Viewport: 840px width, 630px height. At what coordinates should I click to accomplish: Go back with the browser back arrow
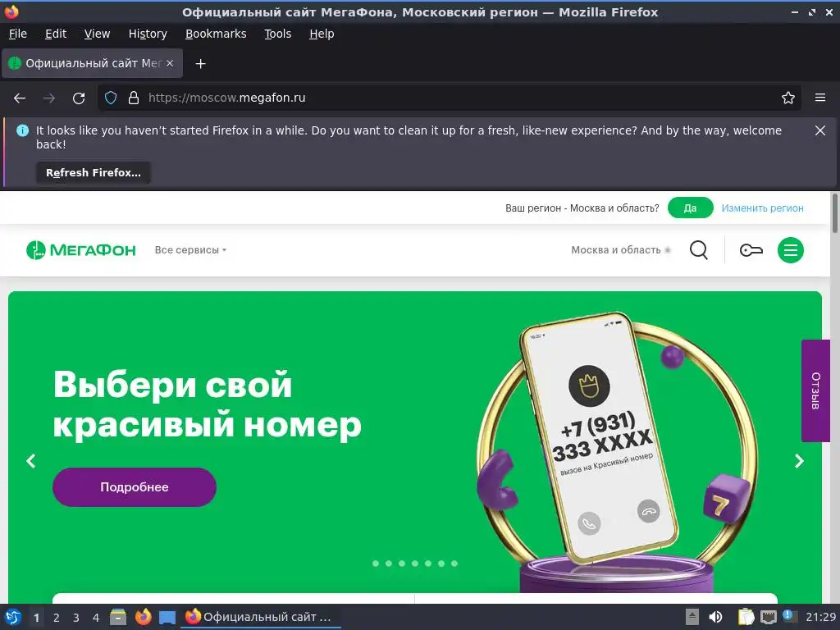tap(20, 98)
